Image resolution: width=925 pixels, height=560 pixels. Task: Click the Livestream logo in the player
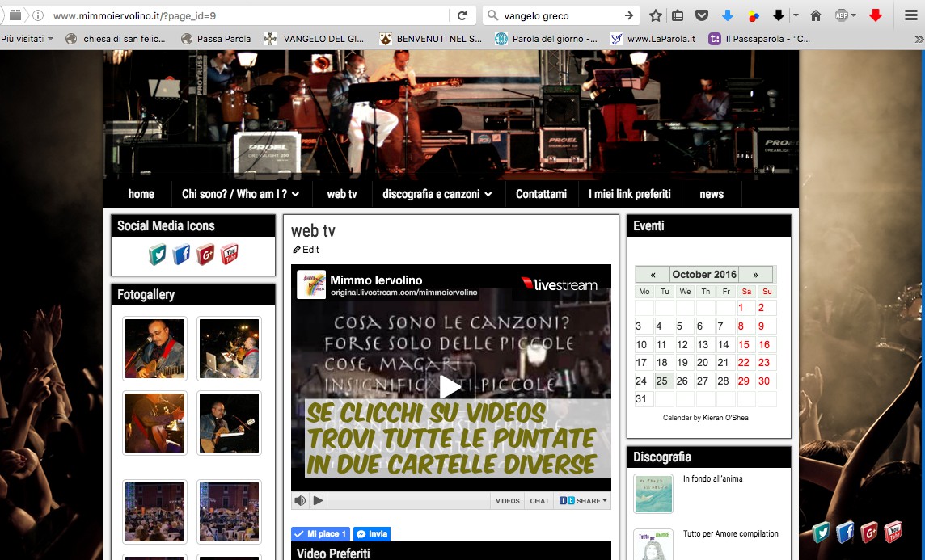coord(560,284)
